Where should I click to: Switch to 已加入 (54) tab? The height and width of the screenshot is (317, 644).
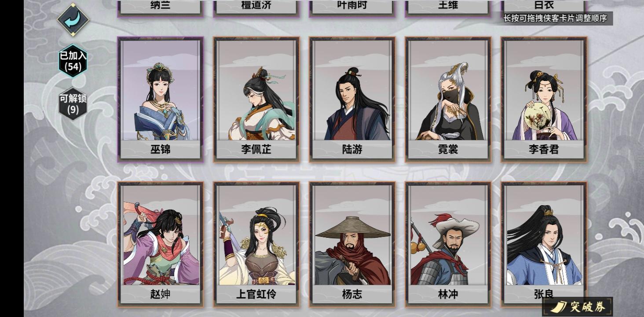[73, 61]
